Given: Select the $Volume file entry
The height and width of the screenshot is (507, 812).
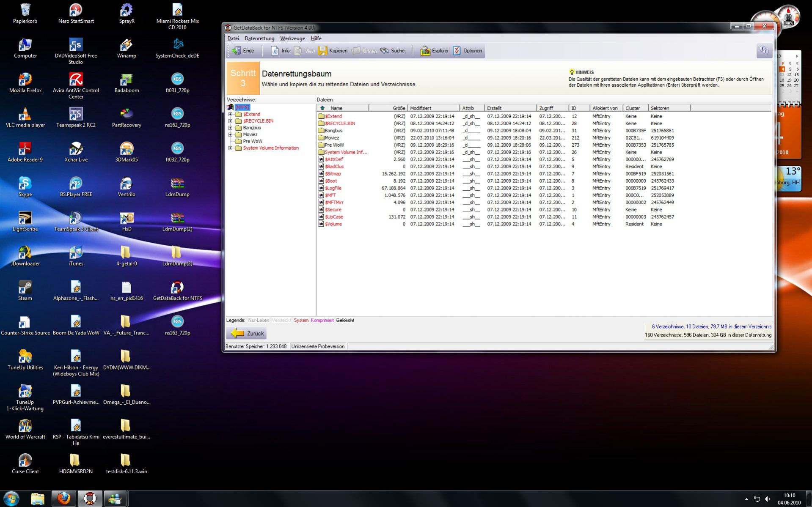Looking at the screenshot, I should (333, 224).
